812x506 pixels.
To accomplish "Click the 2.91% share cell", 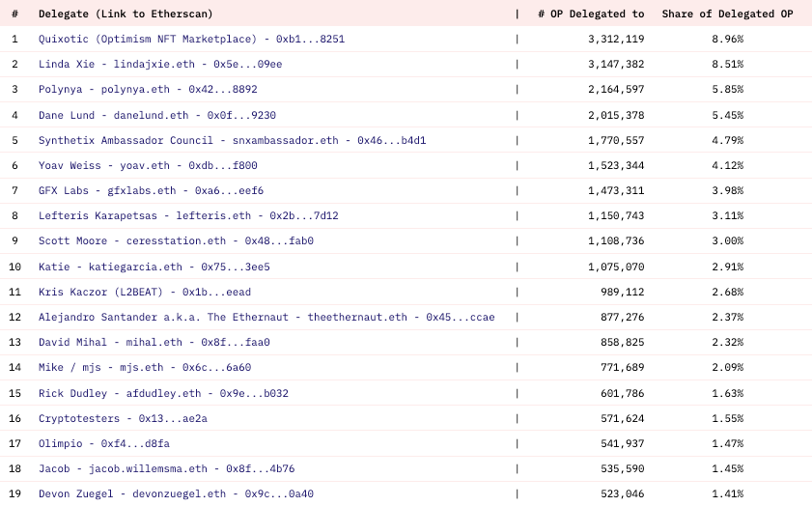I will [728, 267].
